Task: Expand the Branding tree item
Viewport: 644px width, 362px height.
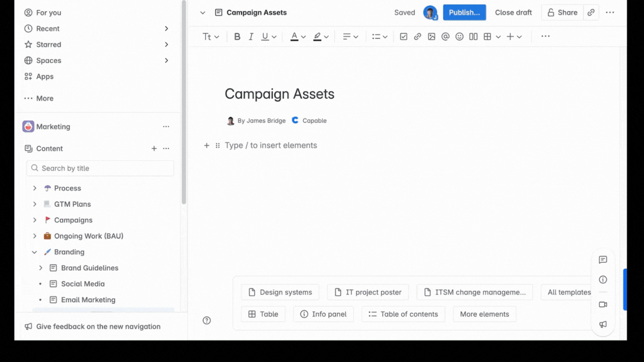Action: coord(35,252)
